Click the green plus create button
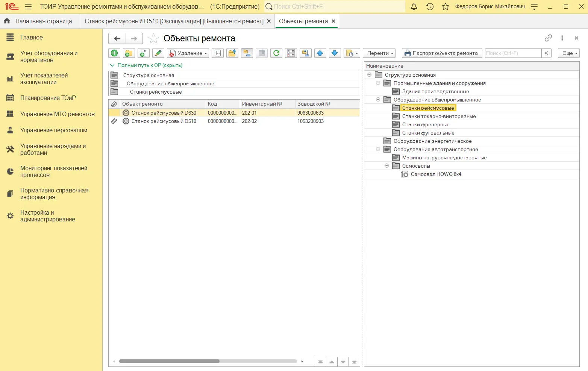The image size is (588, 371). coord(114,53)
